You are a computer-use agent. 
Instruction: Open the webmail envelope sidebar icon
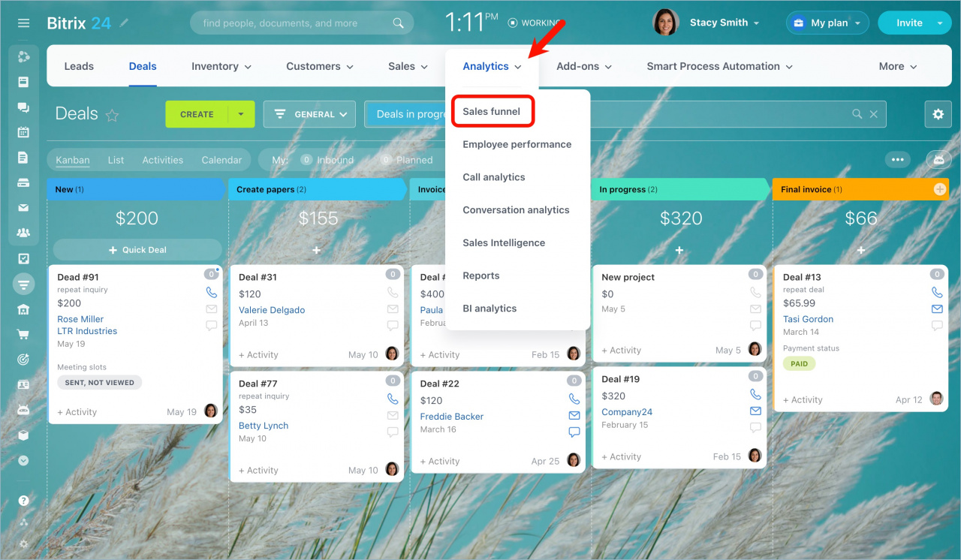(23, 208)
